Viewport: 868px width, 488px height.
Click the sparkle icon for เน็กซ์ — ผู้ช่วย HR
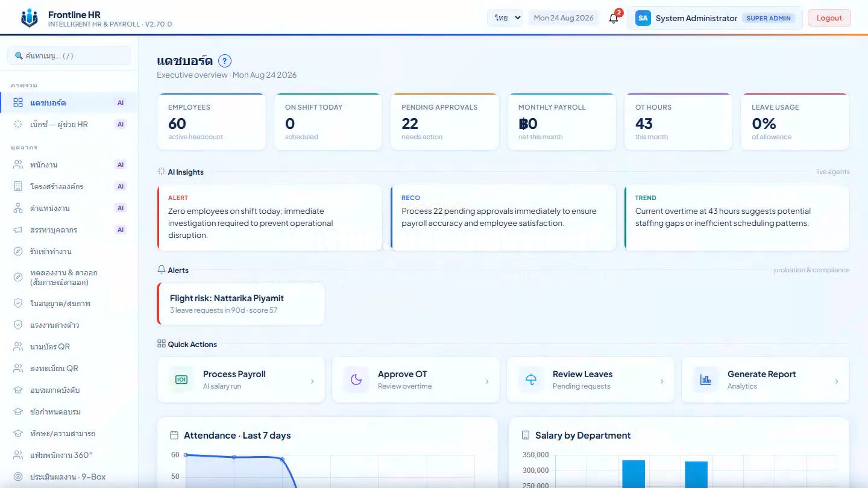18,124
